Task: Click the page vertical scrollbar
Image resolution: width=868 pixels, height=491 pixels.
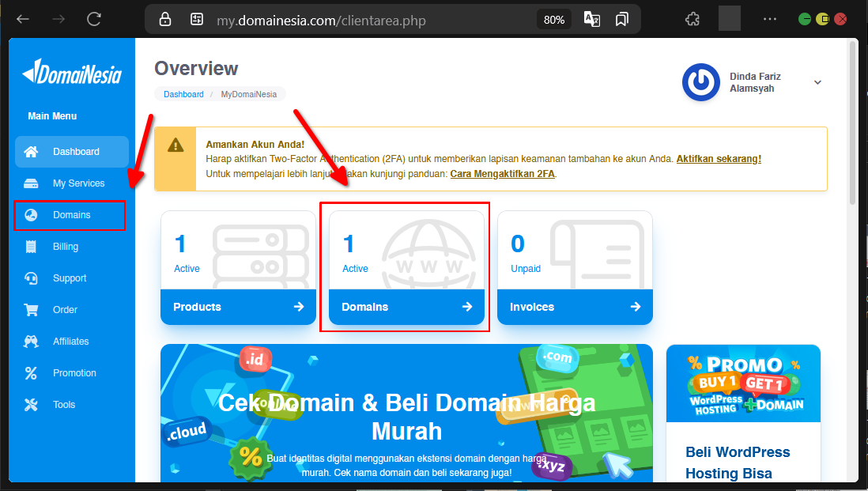Action: [853, 124]
